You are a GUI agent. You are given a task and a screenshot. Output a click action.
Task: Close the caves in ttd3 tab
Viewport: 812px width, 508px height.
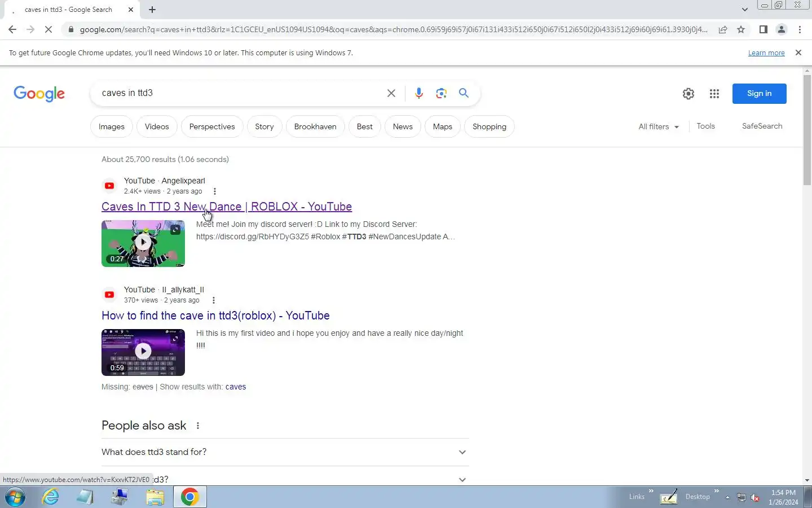tap(131, 10)
